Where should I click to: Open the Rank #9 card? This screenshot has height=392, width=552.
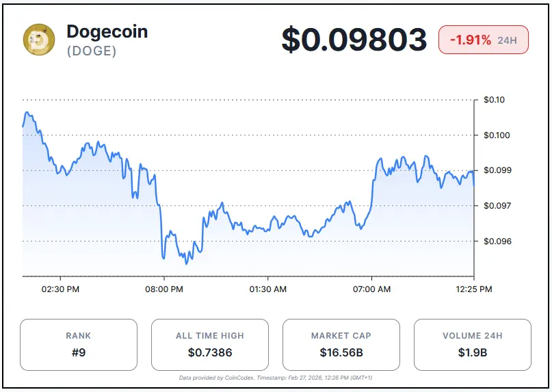(79, 345)
